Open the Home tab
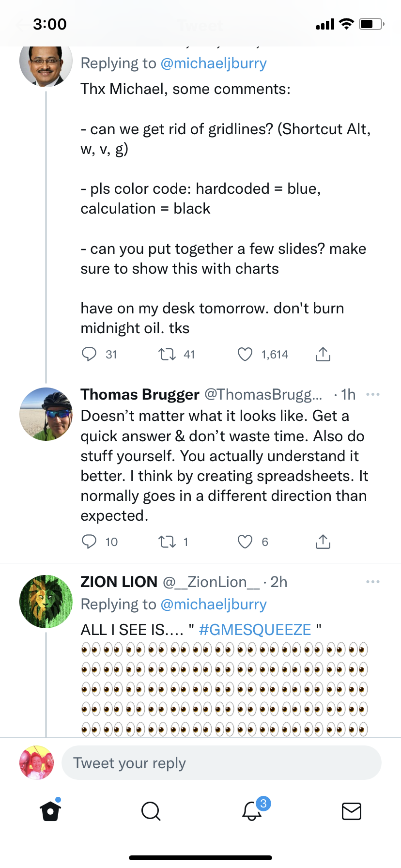The image size is (401, 868). click(x=50, y=811)
